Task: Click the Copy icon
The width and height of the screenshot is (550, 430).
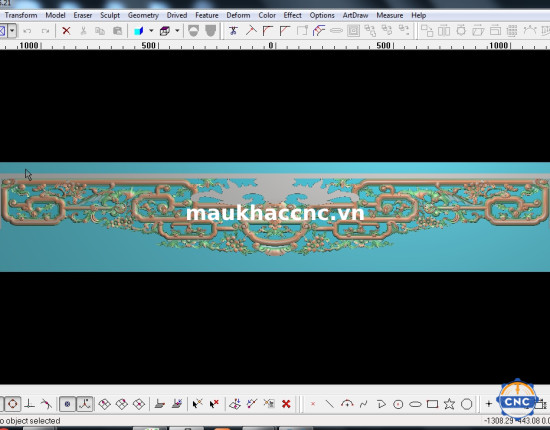Action: pyautogui.click(x=100, y=31)
